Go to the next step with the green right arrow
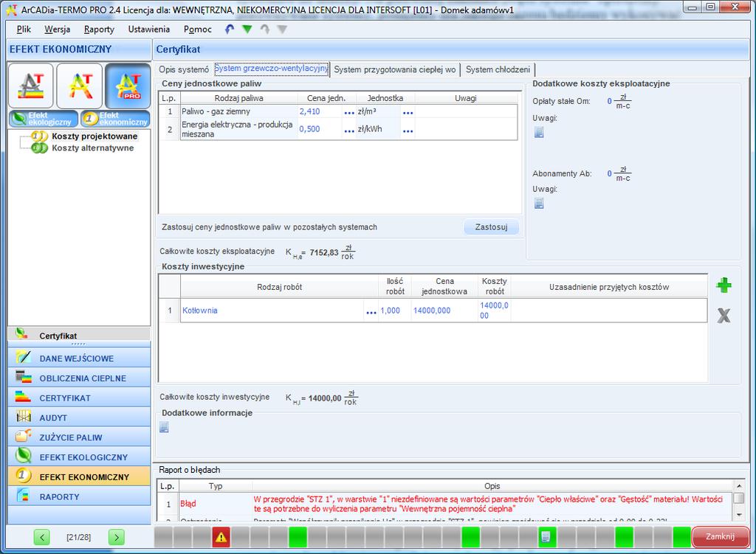This screenshot has height=554, width=756. point(116,536)
